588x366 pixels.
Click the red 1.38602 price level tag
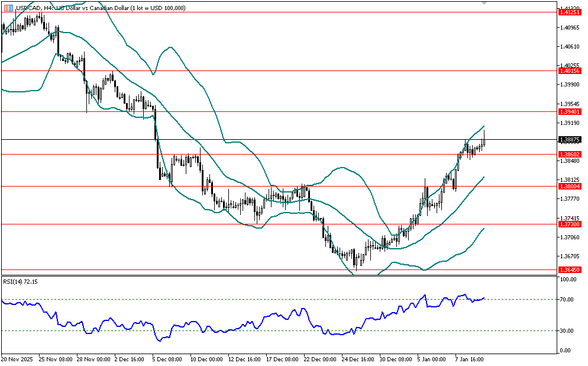[571, 154]
